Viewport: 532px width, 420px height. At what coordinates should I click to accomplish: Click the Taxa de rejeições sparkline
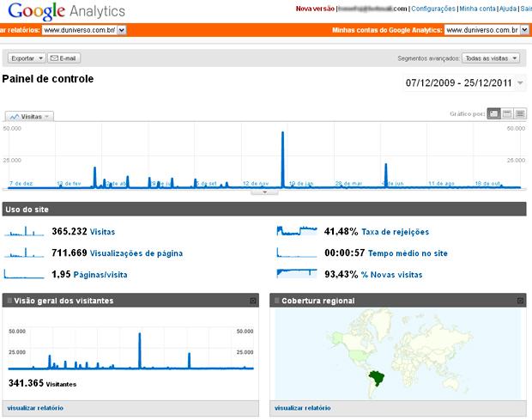pyautogui.click(x=296, y=231)
